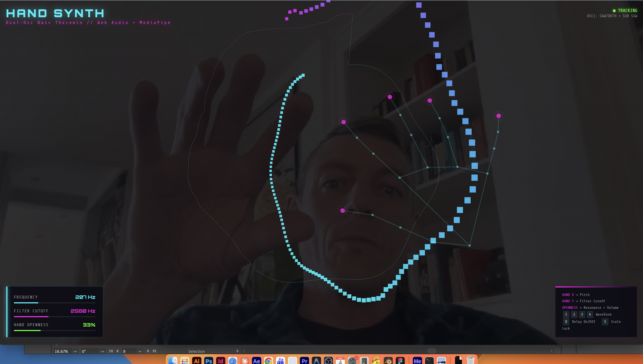
Task: Launch Adobe Photoshop from the dock
Action: click(x=209, y=360)
